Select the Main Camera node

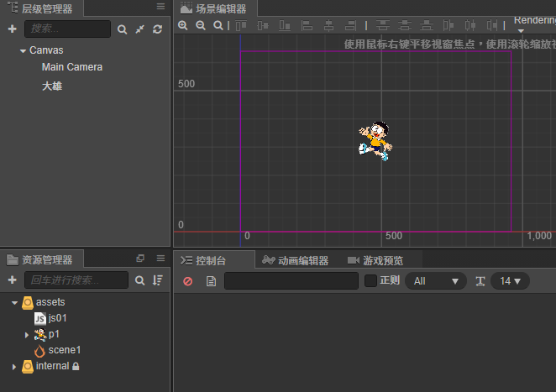click(x=72, y=67)
